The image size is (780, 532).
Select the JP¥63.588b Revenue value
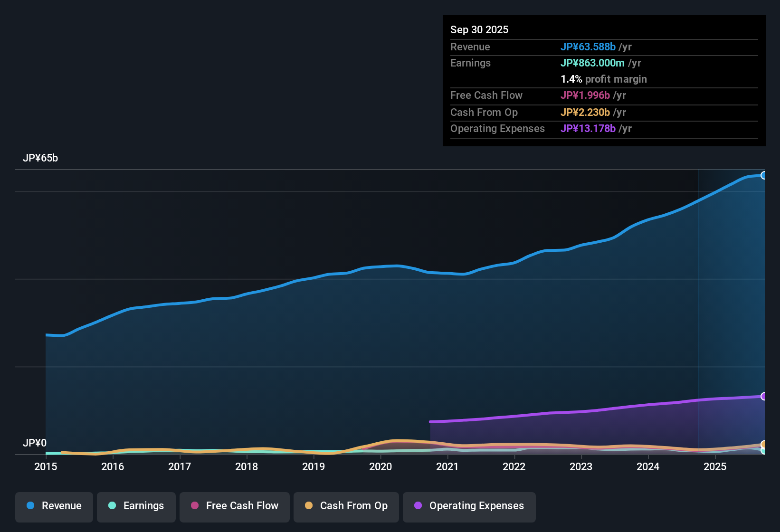tap(589, 47)
